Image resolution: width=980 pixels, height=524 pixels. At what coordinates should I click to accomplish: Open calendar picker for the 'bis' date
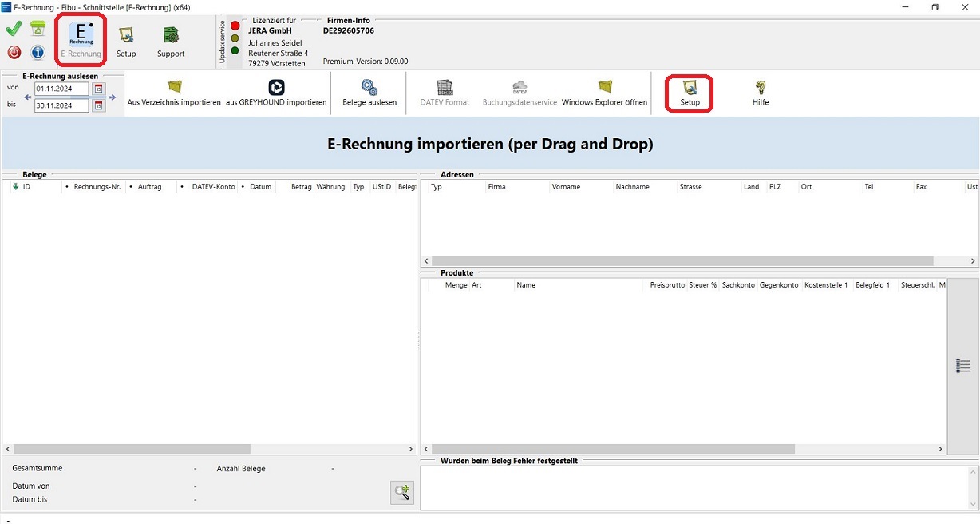(x=99, y=105)
